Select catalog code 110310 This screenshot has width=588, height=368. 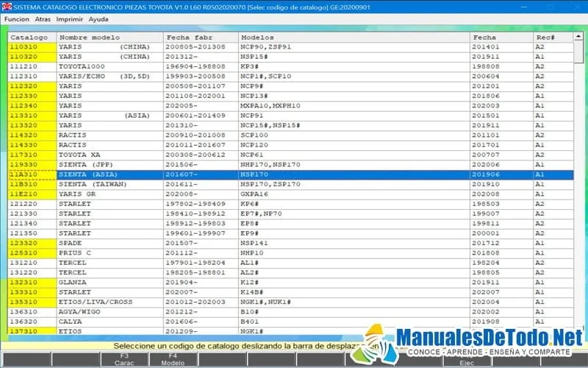pos(32,47)
